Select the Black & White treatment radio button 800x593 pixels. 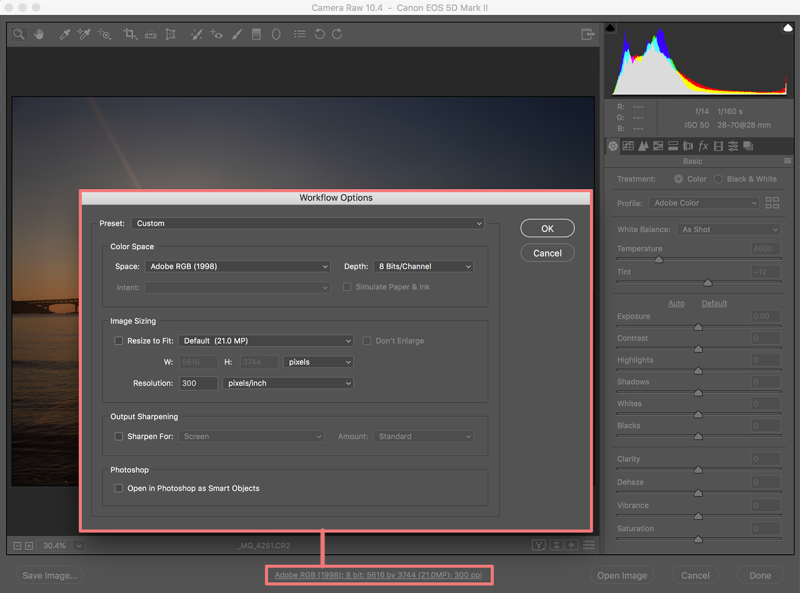718,179
